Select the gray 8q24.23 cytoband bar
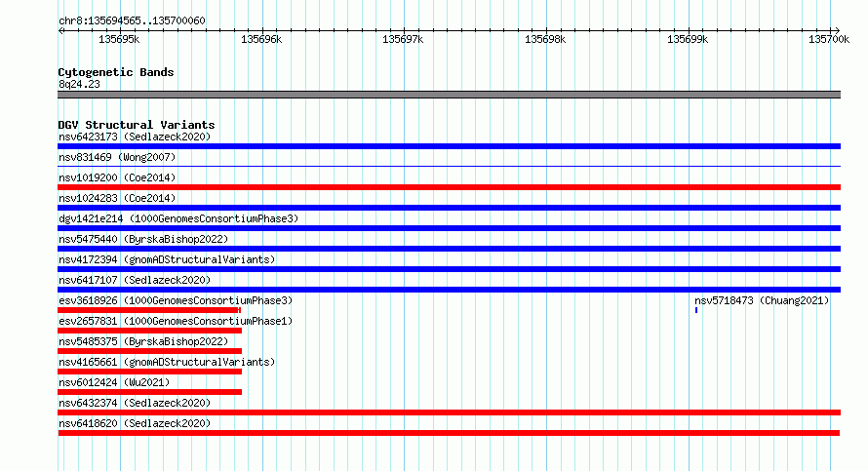Screen dimensions: 868x471 pyautogui.click(x=449, y=95)
